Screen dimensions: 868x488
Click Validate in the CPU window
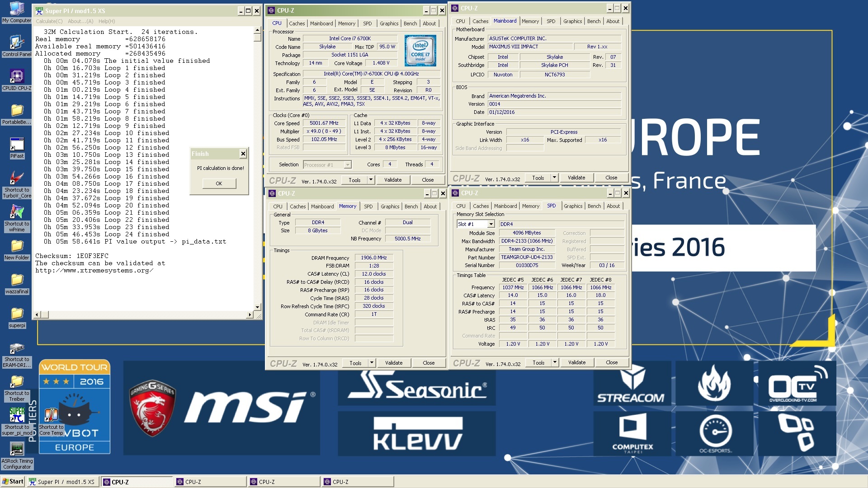click(x=392, y=180)
